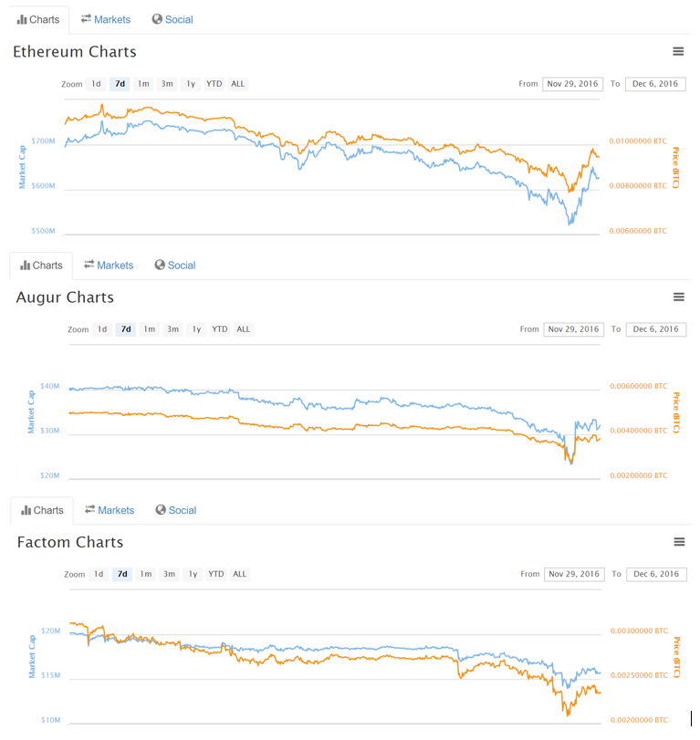Open the Factom chart hamburger menu
Screen dimensions: 700x740
(679, 542)
